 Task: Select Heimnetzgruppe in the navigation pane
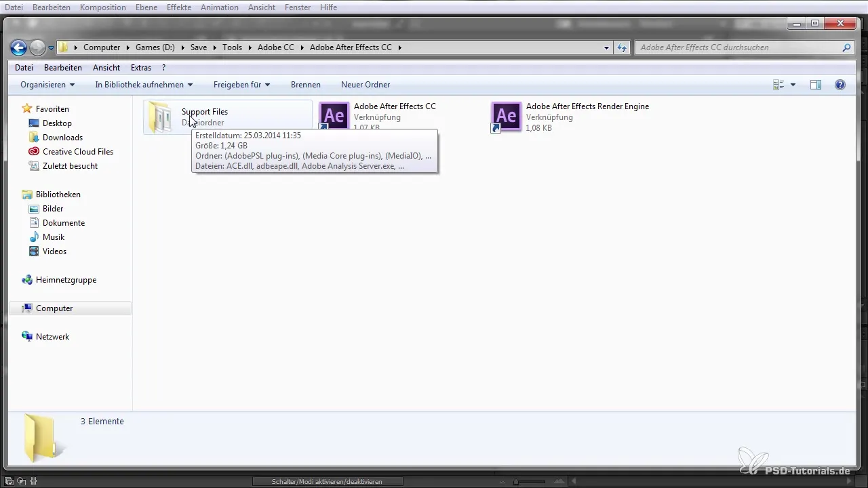pyautogui.click(x=66, y=280)
